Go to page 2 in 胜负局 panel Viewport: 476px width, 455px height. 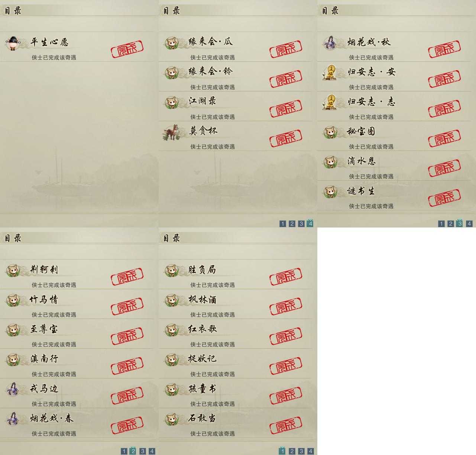click(292, 451)
